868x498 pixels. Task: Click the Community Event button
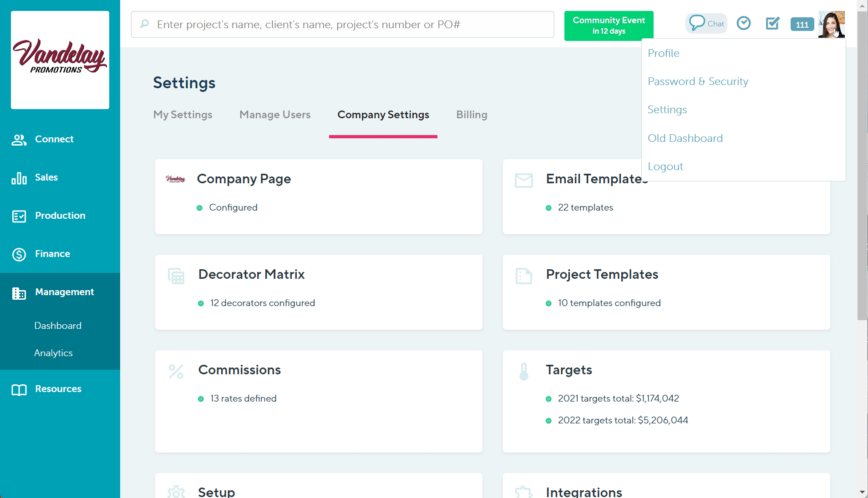tap(609, 25)
